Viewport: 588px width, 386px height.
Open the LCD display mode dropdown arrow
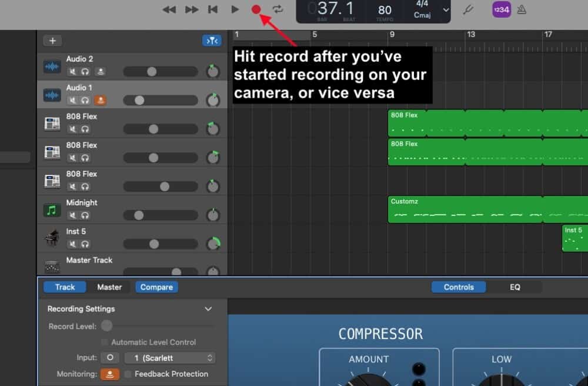(x=446, y=10)
